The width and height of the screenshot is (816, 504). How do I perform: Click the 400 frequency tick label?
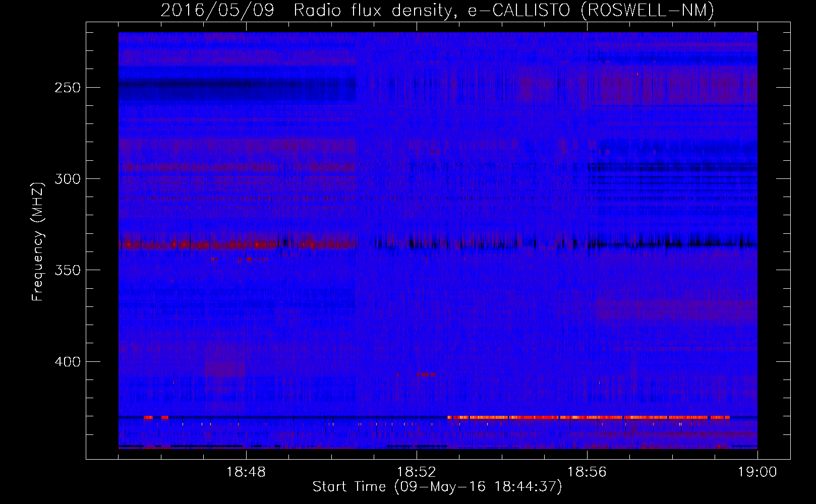pos(68,362)
